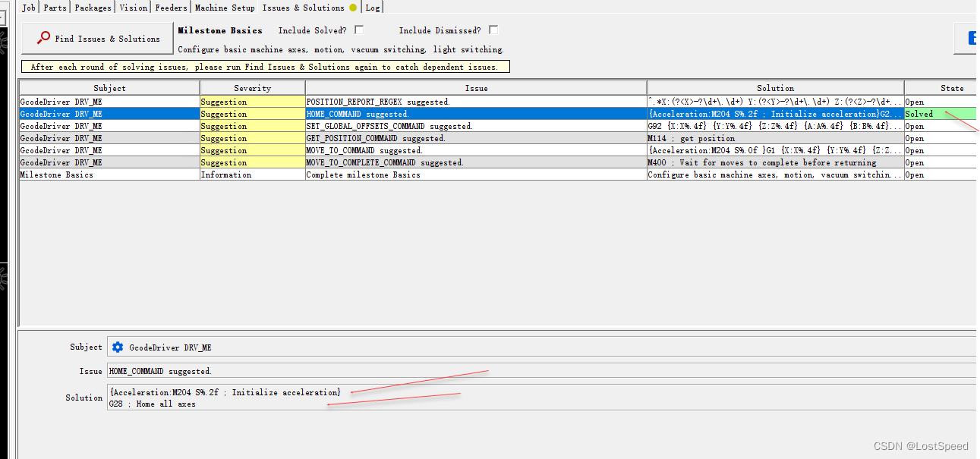
Task: Open the Machine Setup tab
Action: coord(225,8)
